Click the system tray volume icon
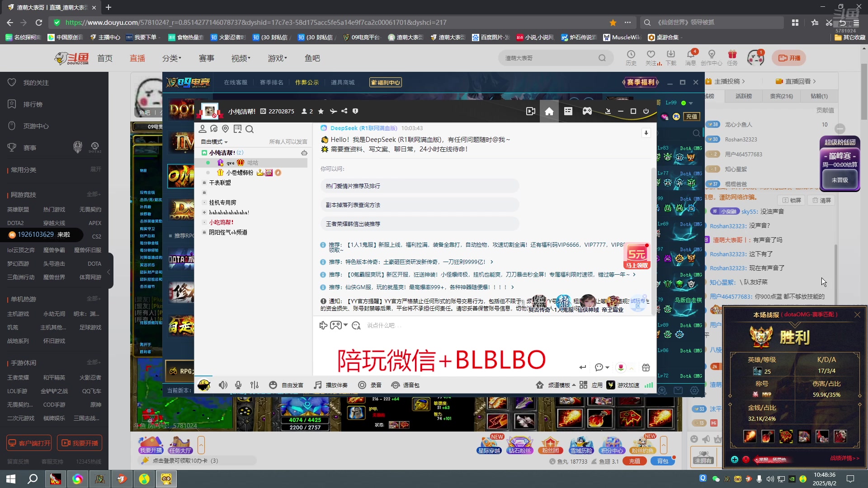The height and width of the screenshot is (488, 868). [x=770, y=479]
